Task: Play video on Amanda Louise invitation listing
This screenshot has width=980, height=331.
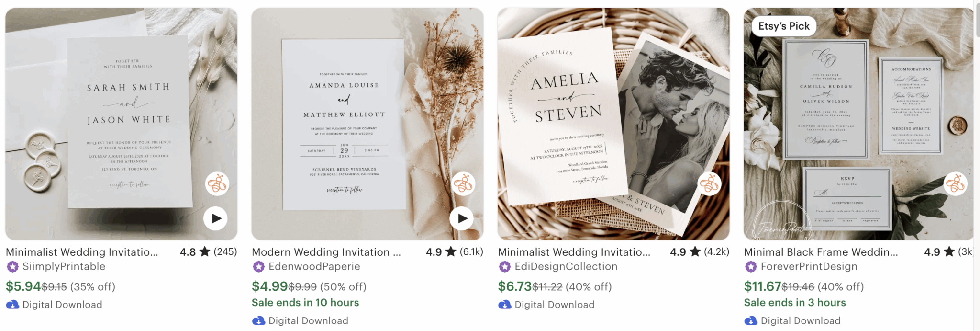Action: 462,218
